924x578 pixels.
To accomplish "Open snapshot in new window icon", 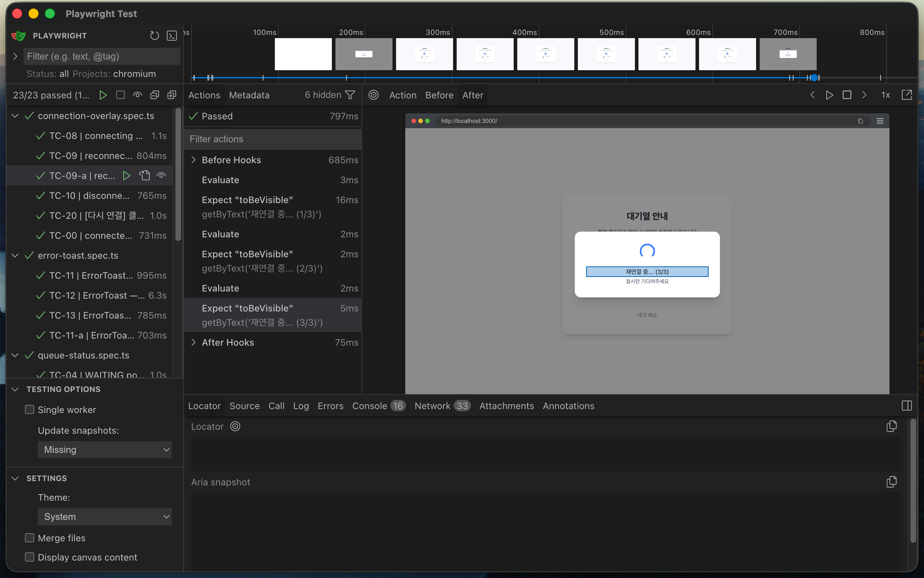I will click(907, 95).
